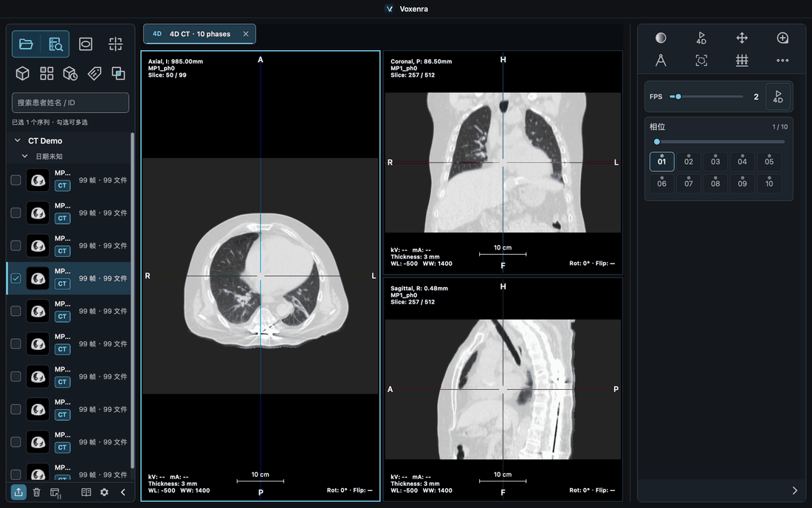Adjust the FPS slider
This screenshot has height=508, width=812.
pyautogui.click(x=706, y=97)
